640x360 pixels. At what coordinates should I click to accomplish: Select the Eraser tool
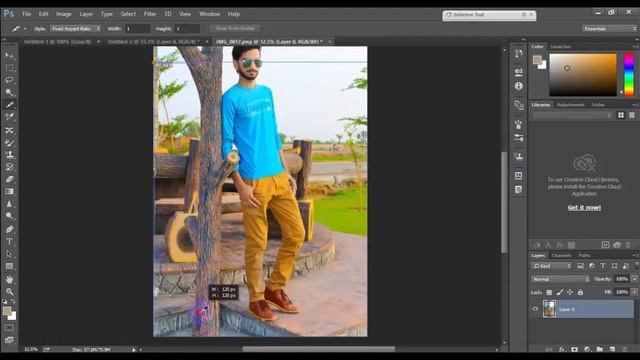[x=9, y=179]
